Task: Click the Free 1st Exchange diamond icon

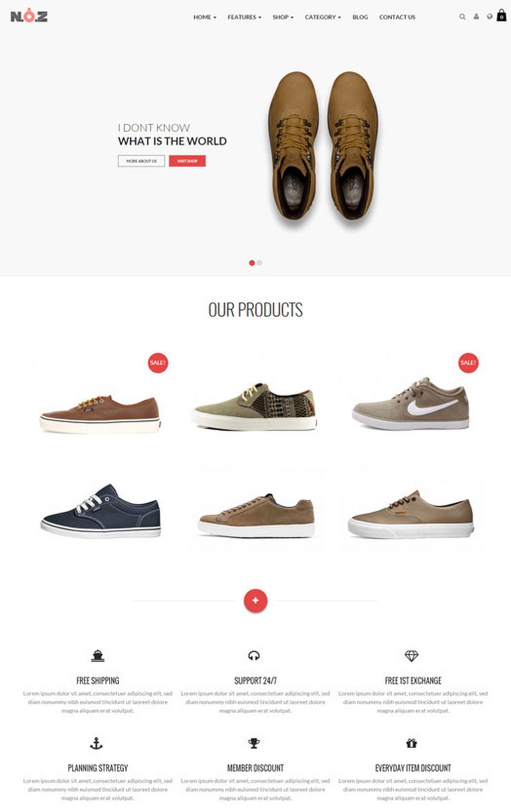Action: tap(411, 655)
